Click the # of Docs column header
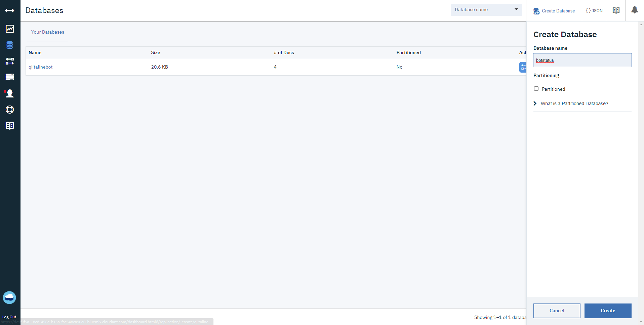This screenshot has width=644, height=325. [284, 52]
